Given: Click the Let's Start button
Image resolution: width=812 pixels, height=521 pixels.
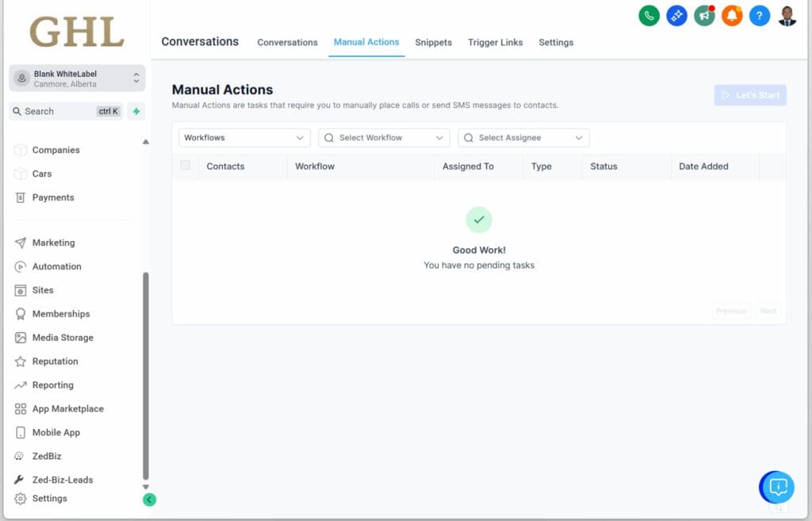Looking at the screenshot, I should (749, 94).
